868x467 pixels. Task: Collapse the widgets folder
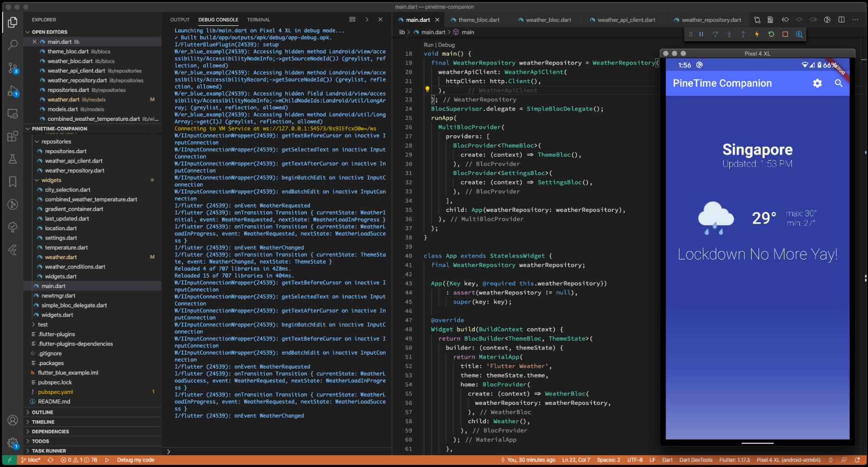point(51,180)
